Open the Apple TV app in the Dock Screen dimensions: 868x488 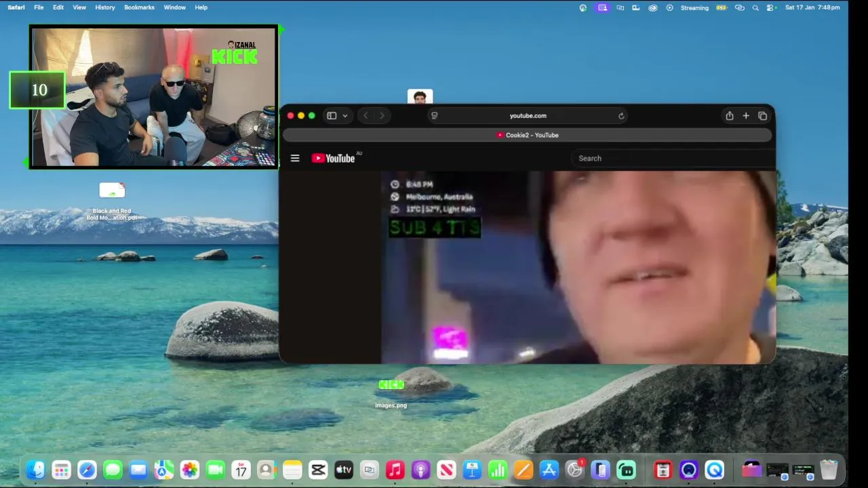[x=344, y=470]
